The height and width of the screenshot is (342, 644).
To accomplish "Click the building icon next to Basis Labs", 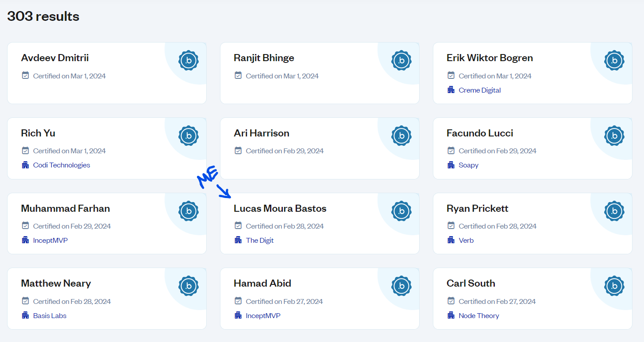I will 25,315.
